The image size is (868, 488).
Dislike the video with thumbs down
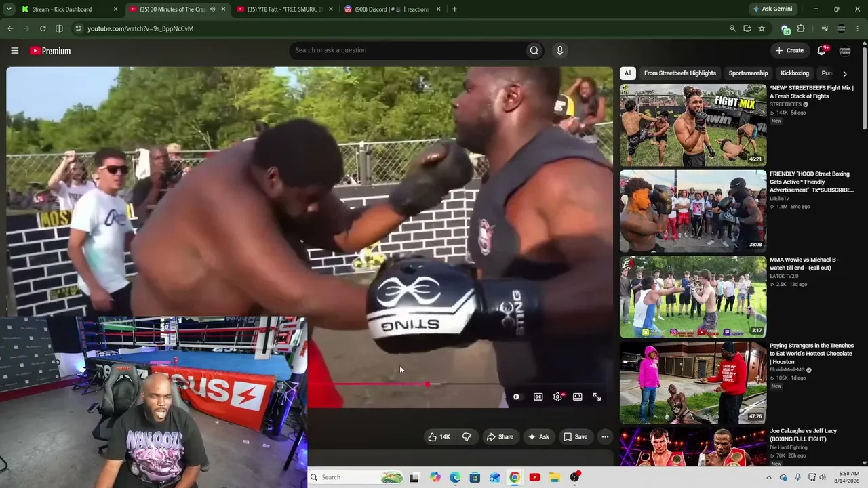point(467,437)
